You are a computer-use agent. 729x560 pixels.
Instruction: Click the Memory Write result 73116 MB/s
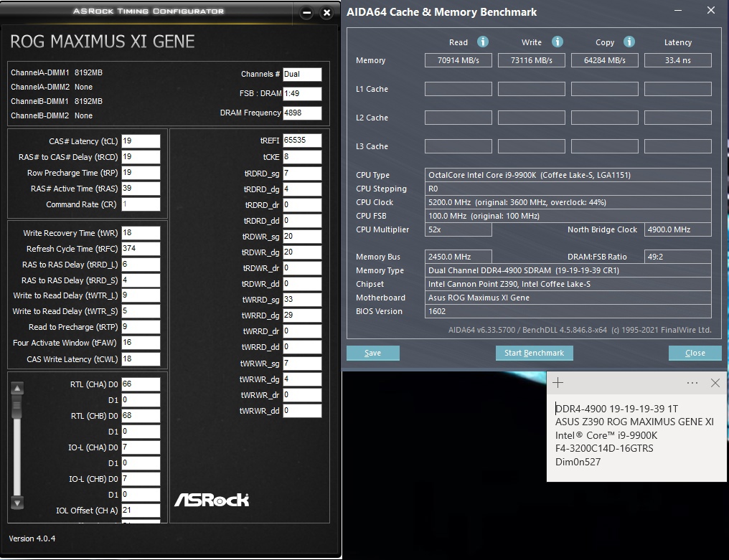click(532, 60)
